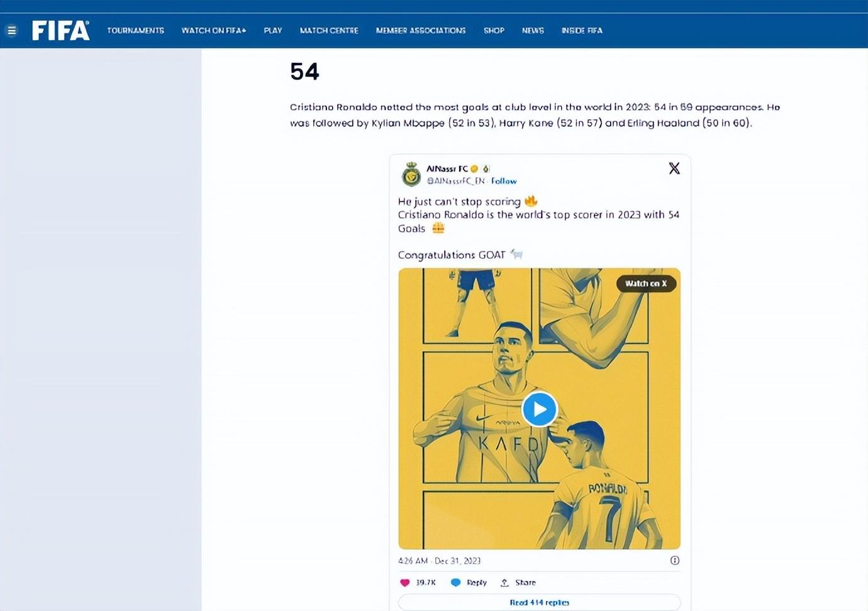
Task: Follow the AlNassr FC account
Action: click(504, 180)
